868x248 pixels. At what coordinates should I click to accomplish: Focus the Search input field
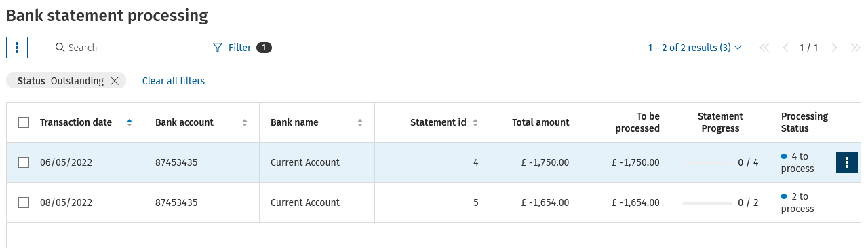pos(125,48)
